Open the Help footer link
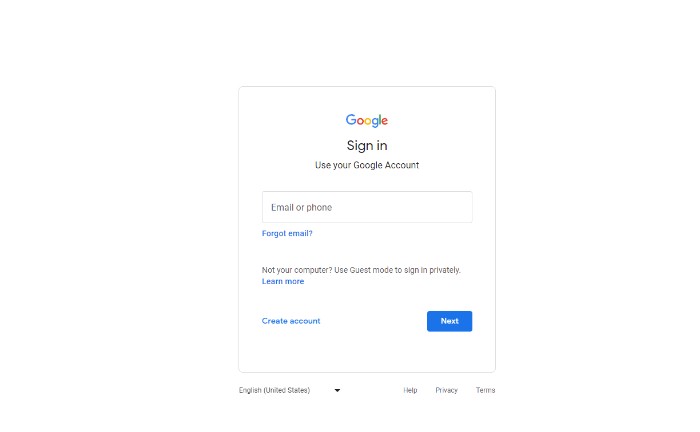The image size is (700, 432). coord(410,390)
